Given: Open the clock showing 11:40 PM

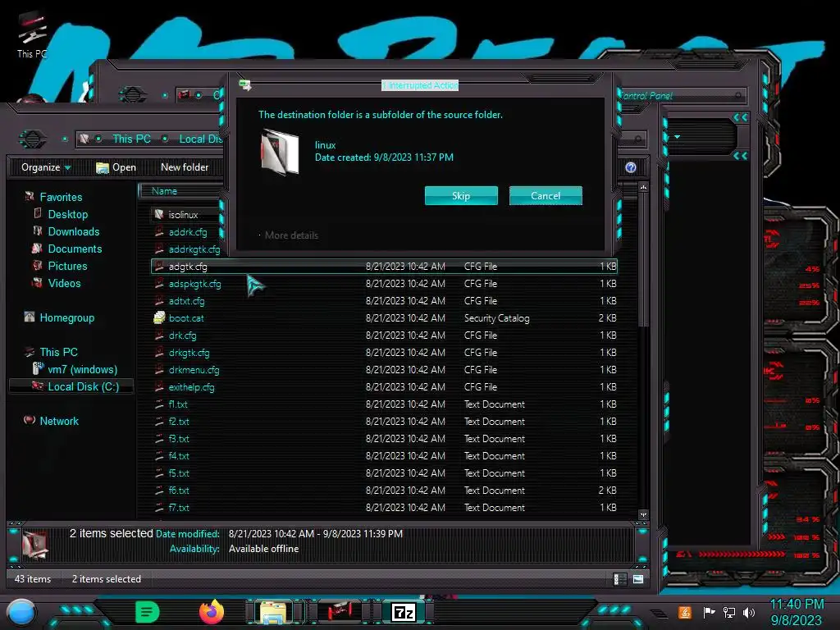Looking at the screenshot, I should tap(796, 612).
